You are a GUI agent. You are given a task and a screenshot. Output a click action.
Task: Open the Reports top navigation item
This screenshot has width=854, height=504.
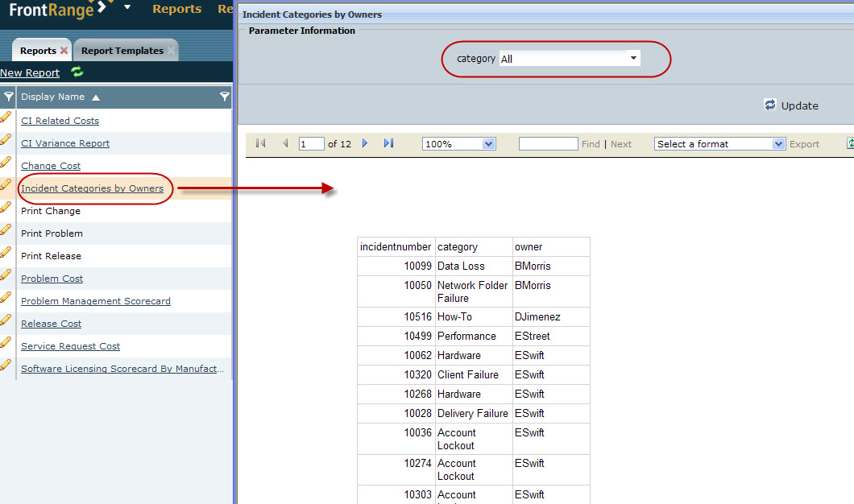point(177,9)
